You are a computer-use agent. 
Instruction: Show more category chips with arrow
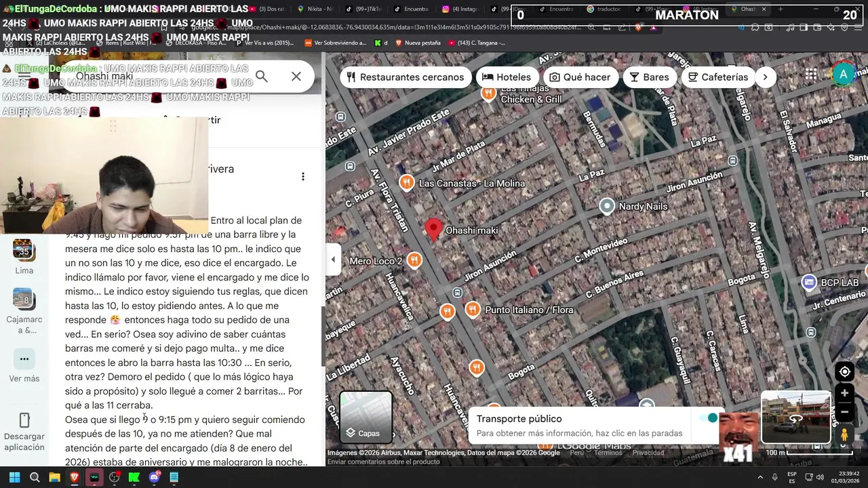[x=765, y=77]
